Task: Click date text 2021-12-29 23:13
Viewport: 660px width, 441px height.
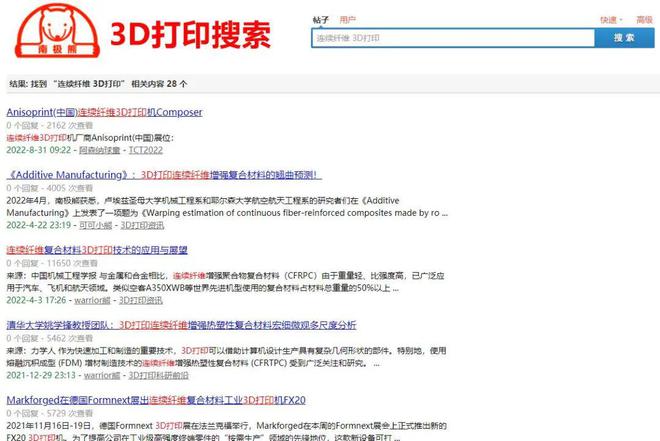Action: [x=41, y=375]
